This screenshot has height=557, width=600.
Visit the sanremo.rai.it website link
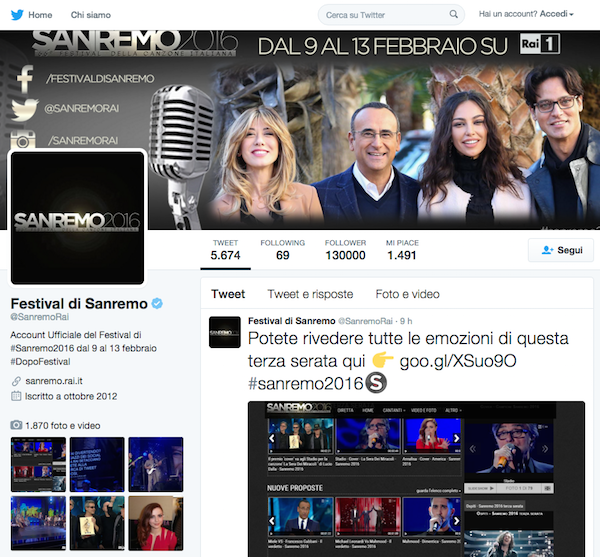tap(54, 381)
